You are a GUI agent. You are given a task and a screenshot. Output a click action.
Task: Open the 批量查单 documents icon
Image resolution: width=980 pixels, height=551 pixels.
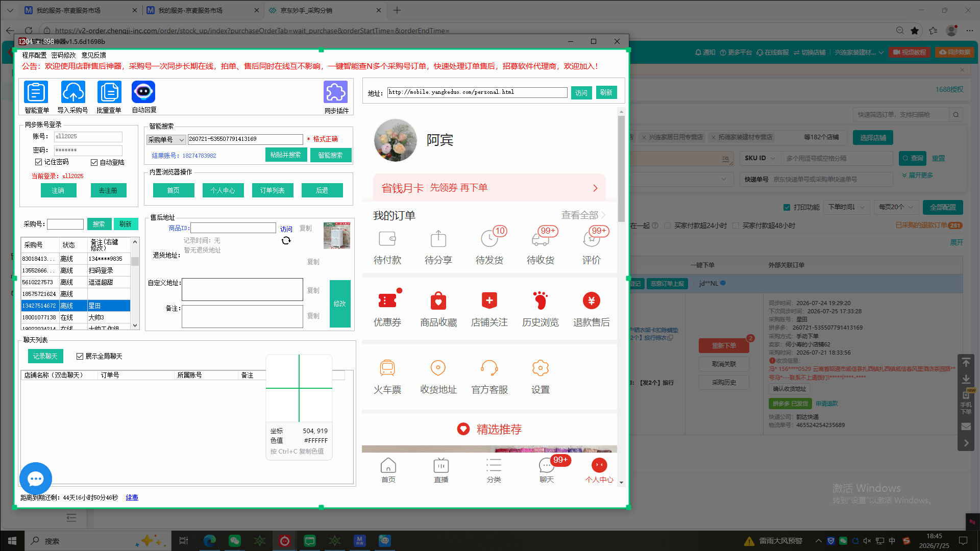pyautogui.click(x=109, y=92)
